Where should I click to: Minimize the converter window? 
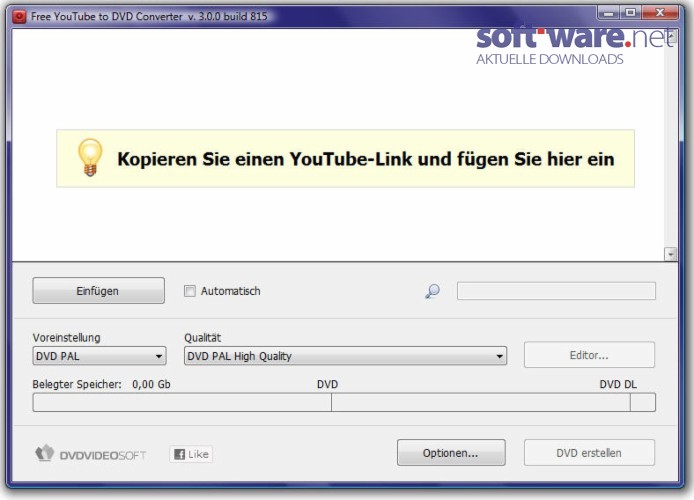click(609, 13)
